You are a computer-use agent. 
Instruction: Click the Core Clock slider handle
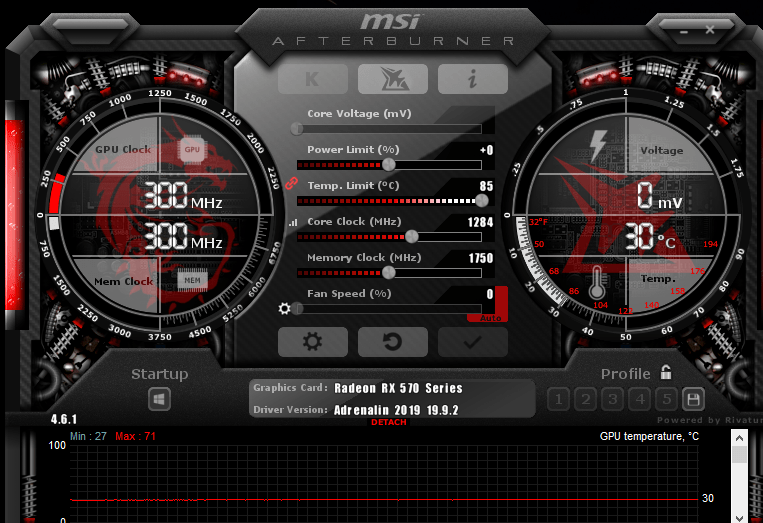pos(412,236)
